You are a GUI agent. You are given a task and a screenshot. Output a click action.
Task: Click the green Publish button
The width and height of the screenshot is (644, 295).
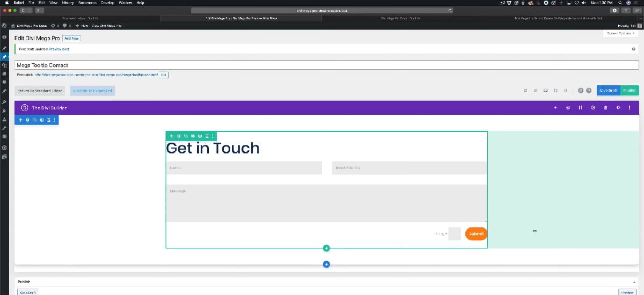(630, 91)
